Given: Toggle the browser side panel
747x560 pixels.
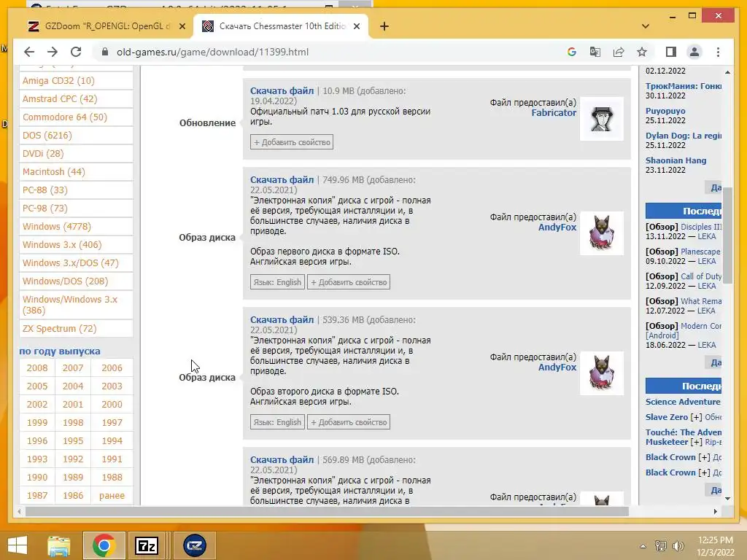Looking at the screenshot, I should 671,52.
